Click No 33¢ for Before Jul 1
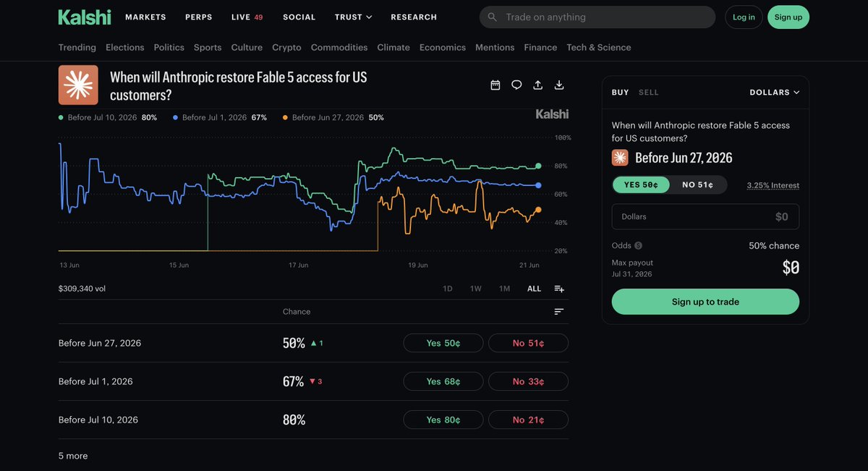This screenshot has height=471, width=868. [x=528, y=381]
